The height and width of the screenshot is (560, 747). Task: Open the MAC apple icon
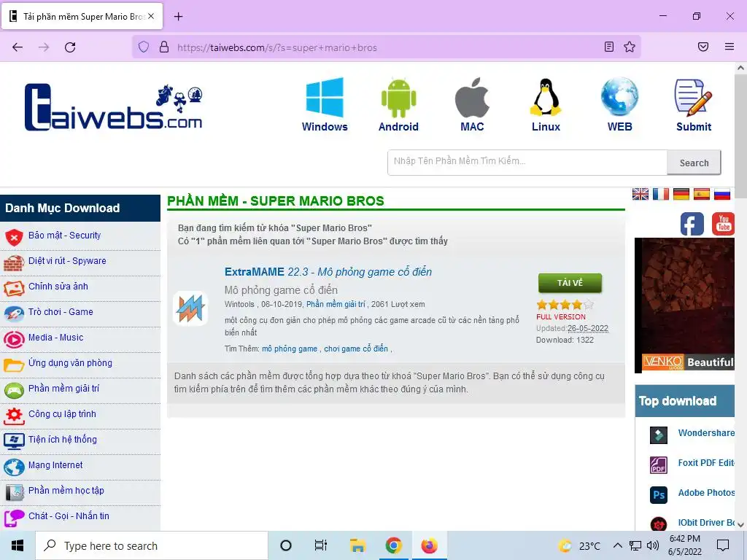pos(472,98)
